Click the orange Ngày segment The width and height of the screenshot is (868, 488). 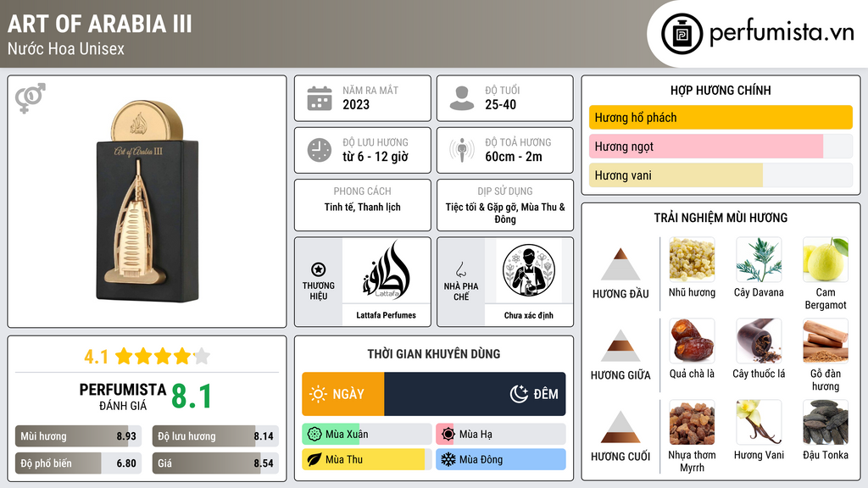(343, 394)
